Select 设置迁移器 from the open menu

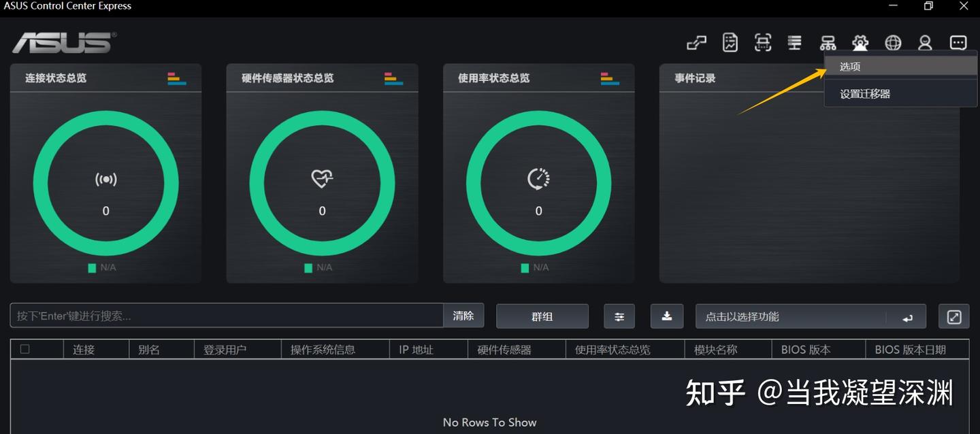coord(862,93)
